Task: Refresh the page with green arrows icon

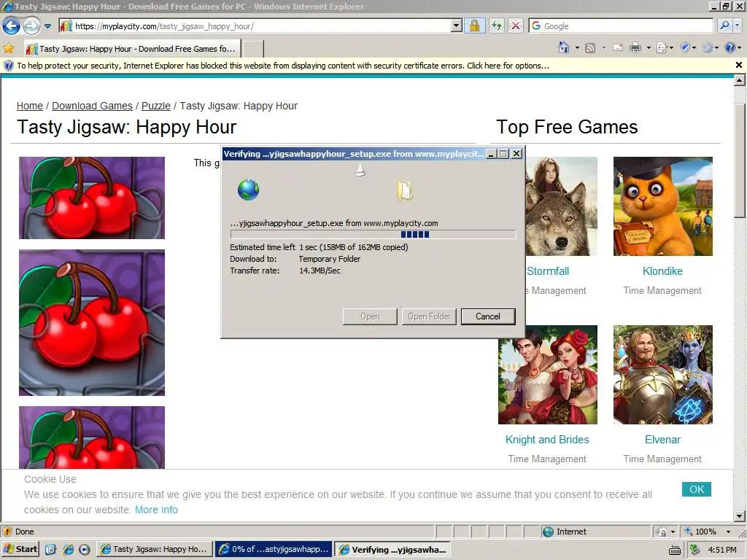Action: coord(496,26)
